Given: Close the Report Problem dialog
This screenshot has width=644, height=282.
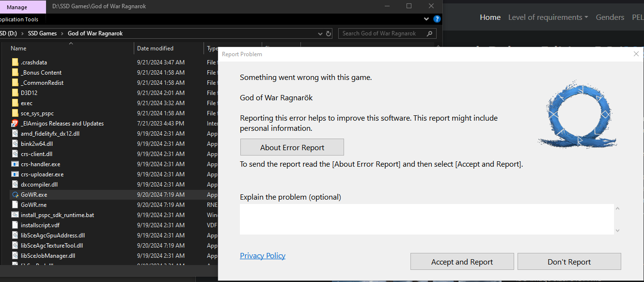Looking at the screenshot, I should click(636, 54).
